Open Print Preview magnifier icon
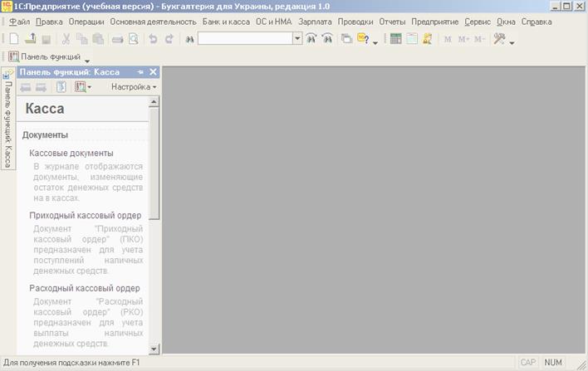The width and height of the screenshot is (588, 371). click(134, 39)
